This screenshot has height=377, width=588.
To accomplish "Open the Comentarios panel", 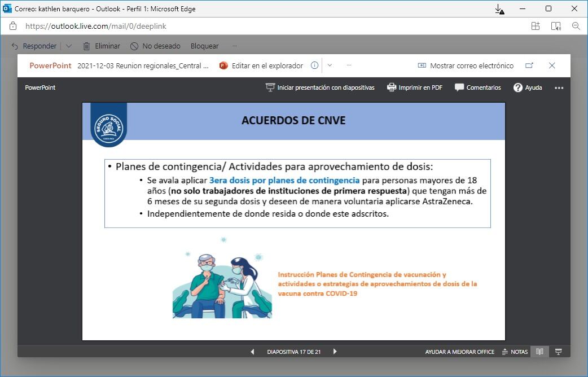I will 477,87.
